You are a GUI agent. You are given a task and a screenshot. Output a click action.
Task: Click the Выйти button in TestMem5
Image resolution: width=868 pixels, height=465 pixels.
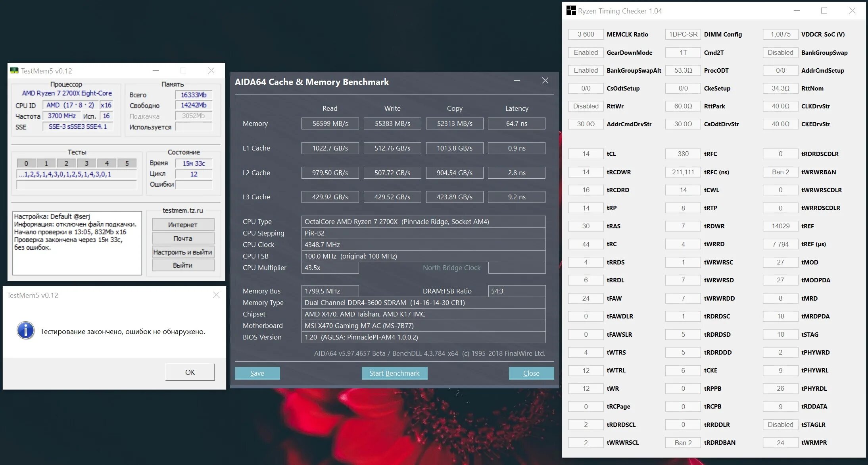pyautogui.click(x=182, y=265)
